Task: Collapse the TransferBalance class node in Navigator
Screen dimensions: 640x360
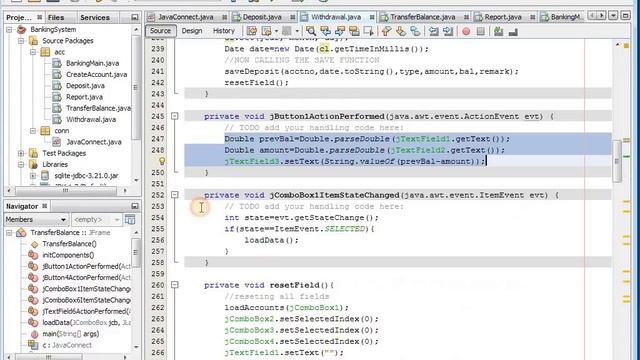Action: [x=9, y=233]
